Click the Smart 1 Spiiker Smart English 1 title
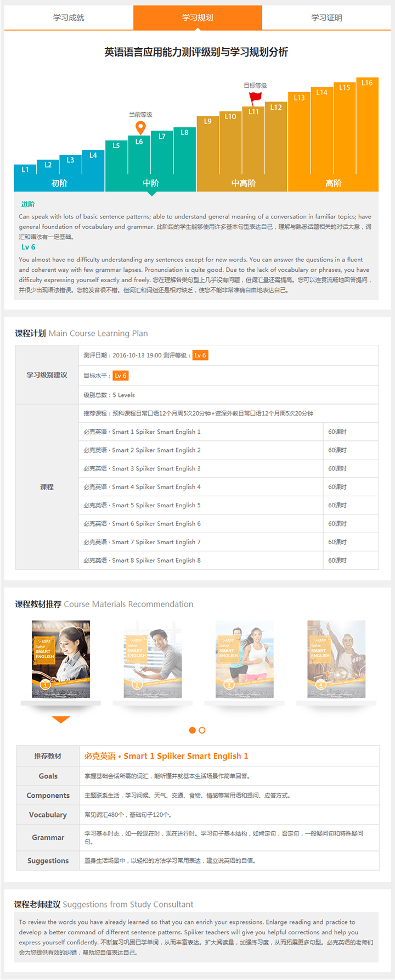395x980 pixels. [x=166, y=756]
